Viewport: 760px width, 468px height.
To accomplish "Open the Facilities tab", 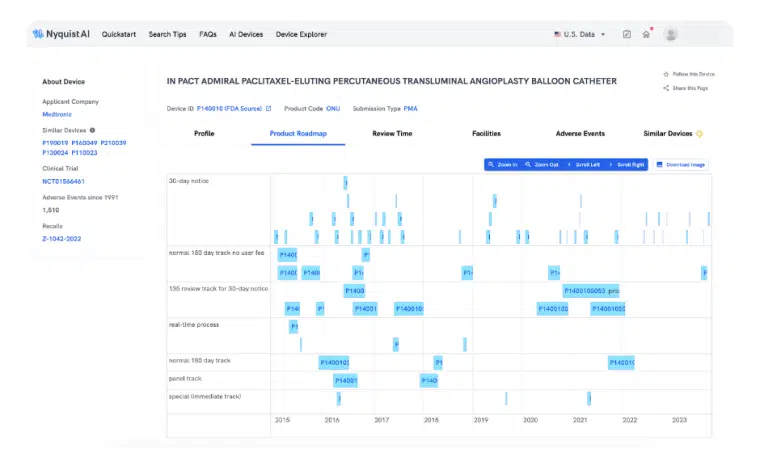I will pos(486,133).
